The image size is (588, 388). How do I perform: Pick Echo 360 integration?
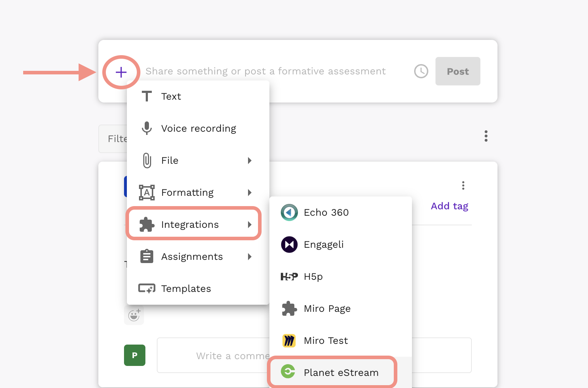(x=341, y=213)
